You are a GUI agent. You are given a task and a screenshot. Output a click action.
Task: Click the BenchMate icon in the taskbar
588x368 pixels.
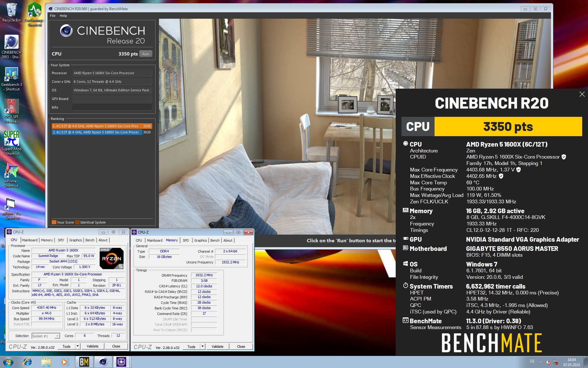(x=84, y=362)
